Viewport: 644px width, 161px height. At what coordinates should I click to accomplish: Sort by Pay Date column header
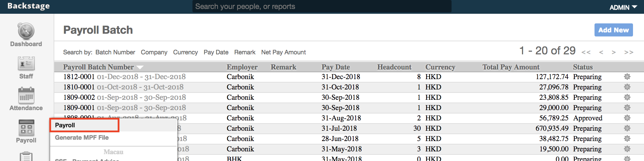click(336, 67)
